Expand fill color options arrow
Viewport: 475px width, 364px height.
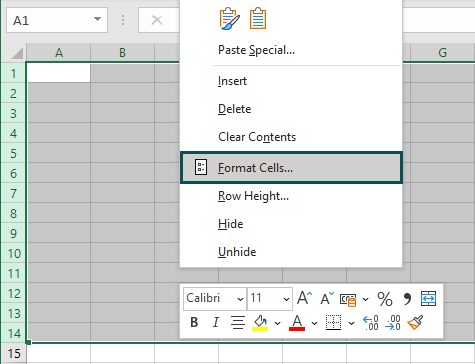(277, 323)
